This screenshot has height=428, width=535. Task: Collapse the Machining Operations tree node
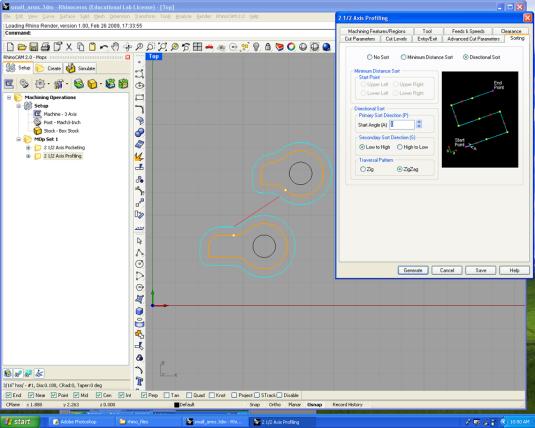(x=9, y=98)
